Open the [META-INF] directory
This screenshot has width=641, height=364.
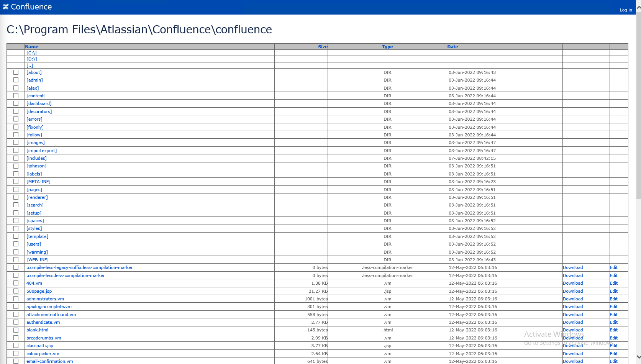[38, 182]
